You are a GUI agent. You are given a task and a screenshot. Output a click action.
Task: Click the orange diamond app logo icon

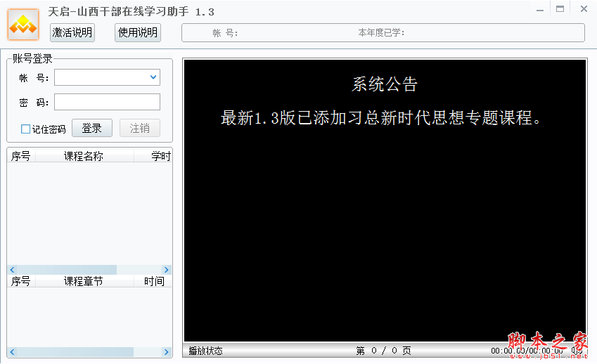23,25
